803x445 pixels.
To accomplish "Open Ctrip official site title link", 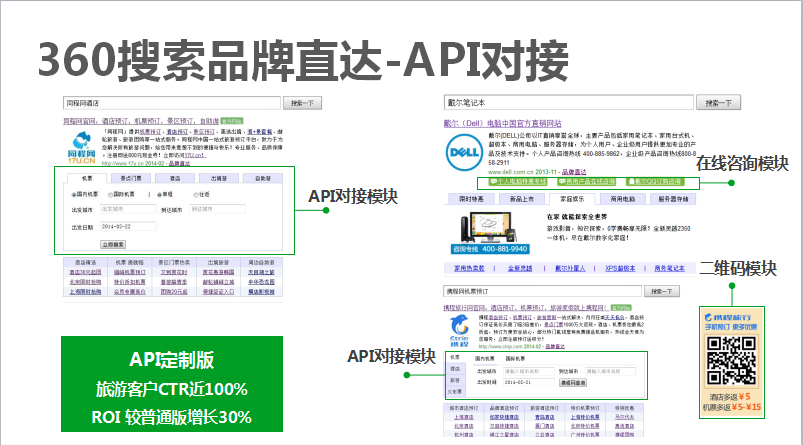I will 526,308.
